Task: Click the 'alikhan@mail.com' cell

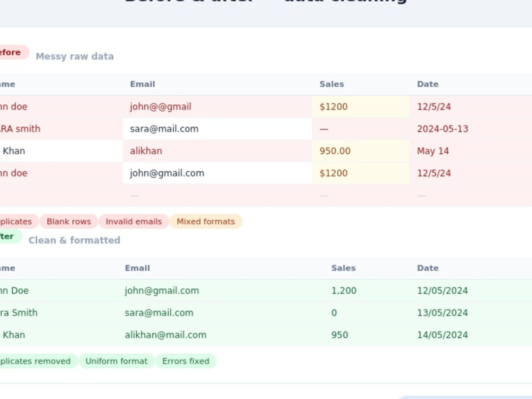Action: (221, 335)
